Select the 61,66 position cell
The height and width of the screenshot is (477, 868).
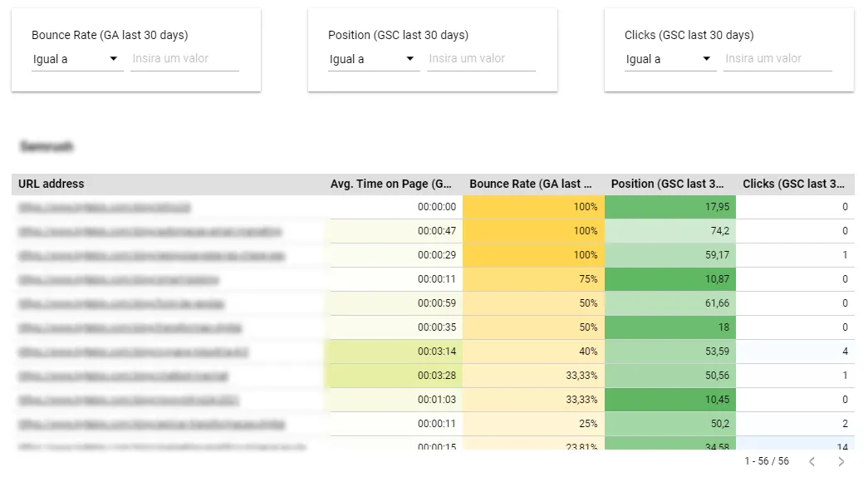click(x=670, y=303)
